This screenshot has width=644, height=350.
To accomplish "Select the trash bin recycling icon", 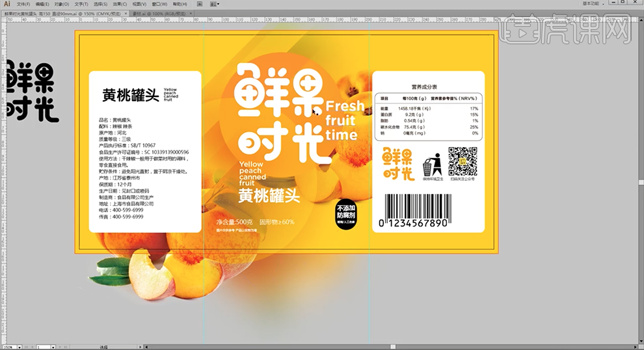I will pyautogui.click(x=432, y=165).
